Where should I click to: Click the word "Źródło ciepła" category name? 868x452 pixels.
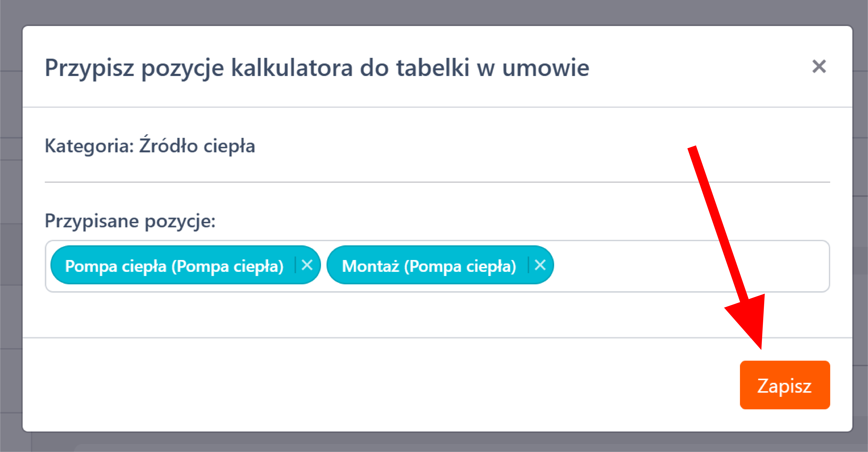point(197,146)
